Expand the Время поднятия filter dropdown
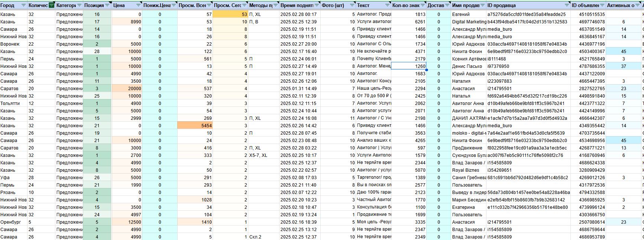Image resolution: width=644 pixels, height=240 pixels. pyautogui.click(x=317, y=5)
